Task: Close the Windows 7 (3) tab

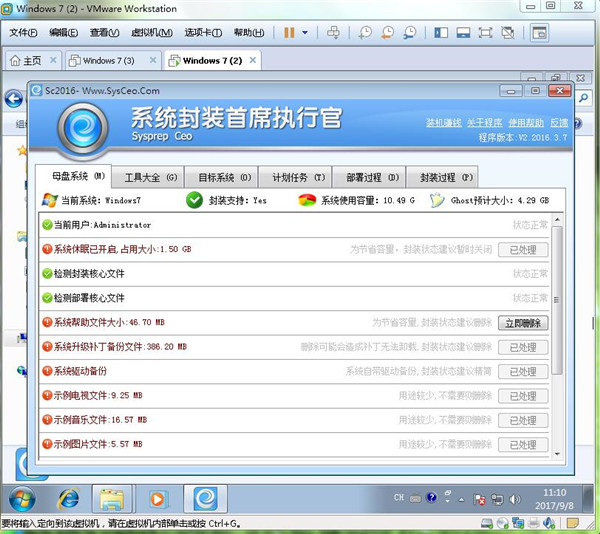Action: tap(153, 60)
